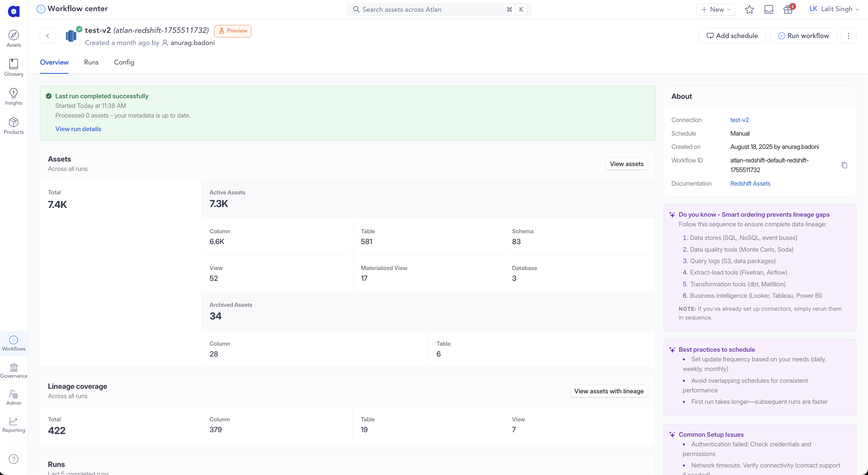This screenshot has height=475, width=868.
Task: Open the three-dot more options menu
Action: (x=848, y=36)
